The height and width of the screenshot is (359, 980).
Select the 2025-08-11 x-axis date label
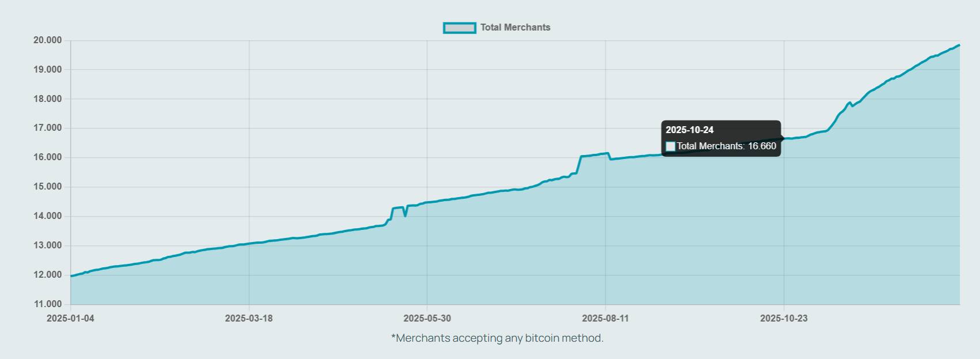(x=606, y=319)
